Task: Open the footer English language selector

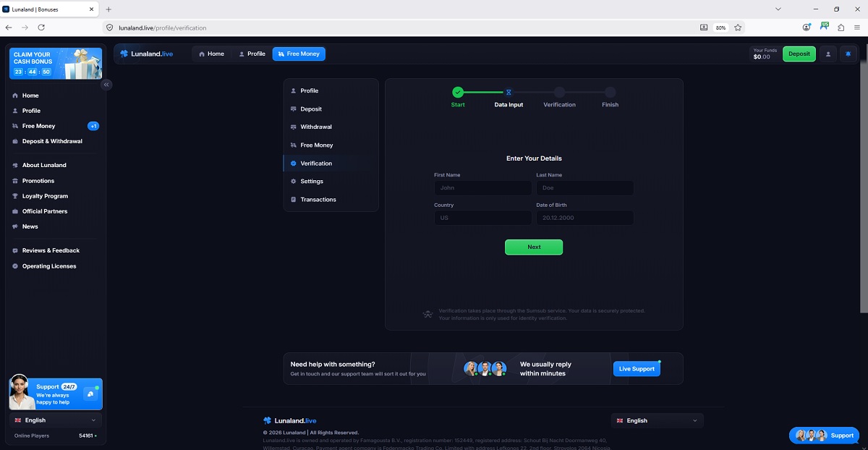Action: click(657, 420)
